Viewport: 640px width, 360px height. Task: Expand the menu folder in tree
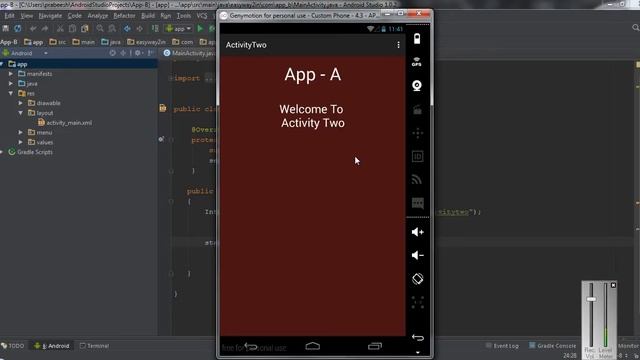coord(21,133)
